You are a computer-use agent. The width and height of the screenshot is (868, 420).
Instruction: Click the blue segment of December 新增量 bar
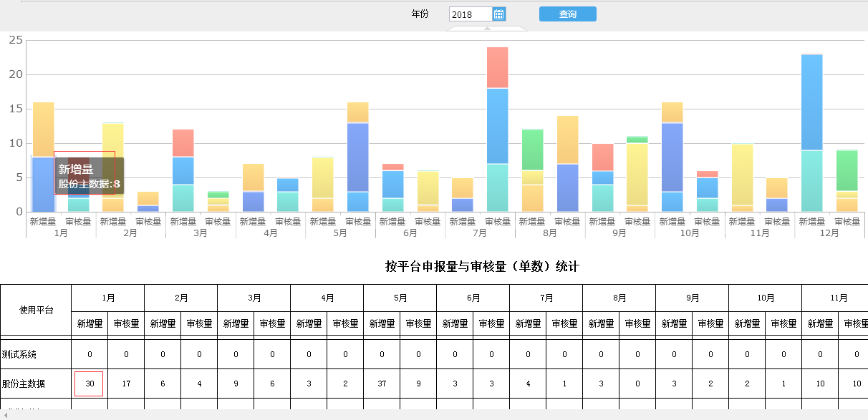[811, 102]
